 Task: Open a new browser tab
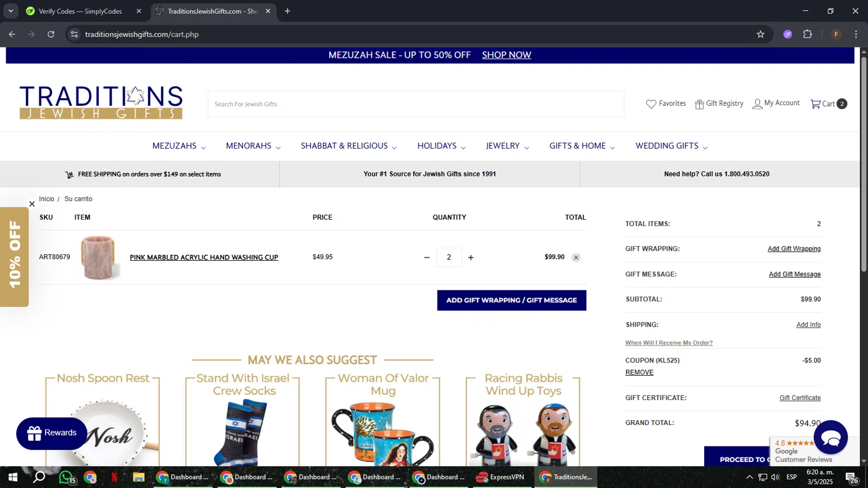[x=288, y=11]
